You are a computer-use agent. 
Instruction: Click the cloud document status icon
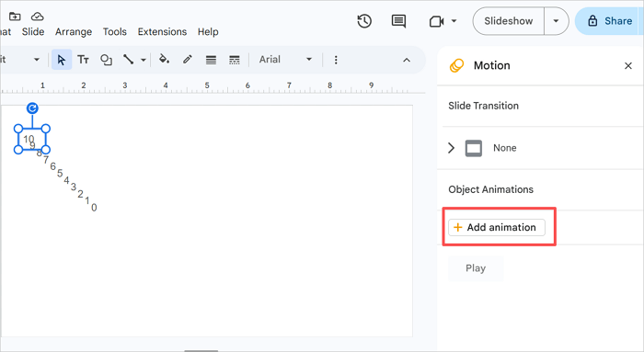coord(38,17)
